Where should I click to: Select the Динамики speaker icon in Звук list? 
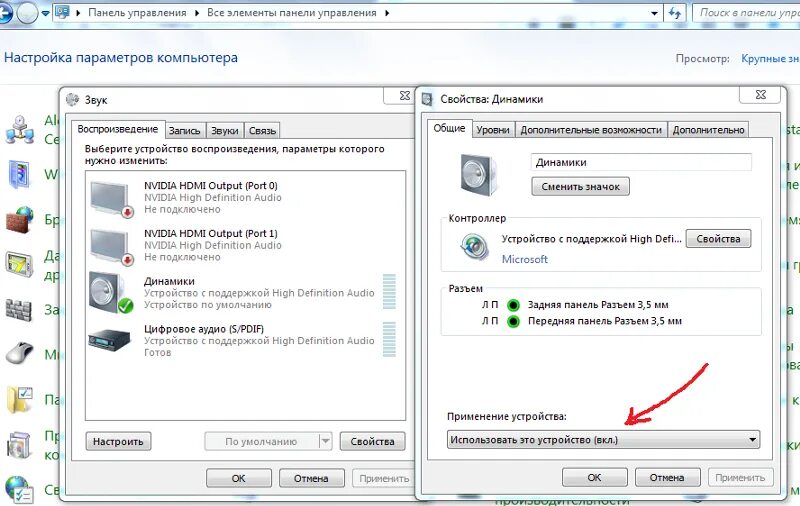click(x=111, y=293)
